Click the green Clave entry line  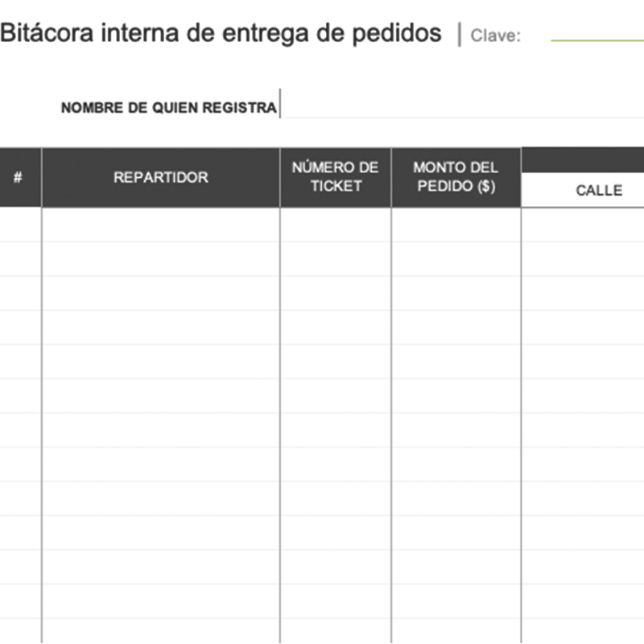tap(597, 40)
